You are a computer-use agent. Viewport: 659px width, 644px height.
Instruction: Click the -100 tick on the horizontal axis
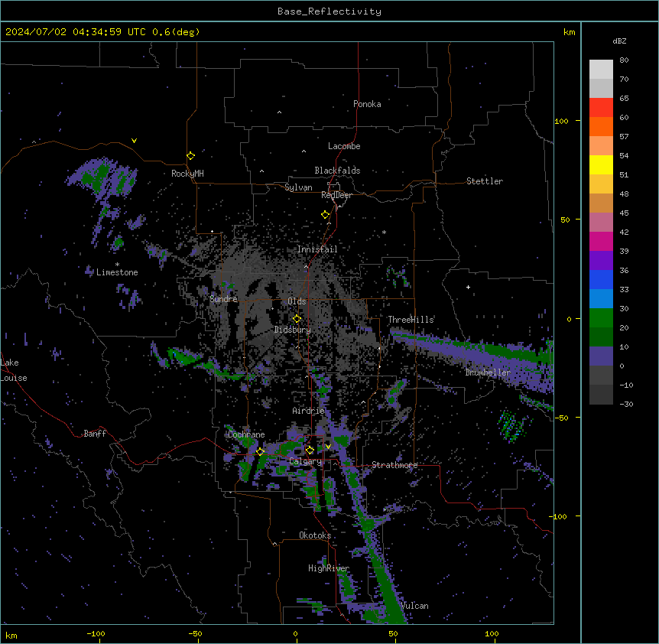click(x=96, y=633)
